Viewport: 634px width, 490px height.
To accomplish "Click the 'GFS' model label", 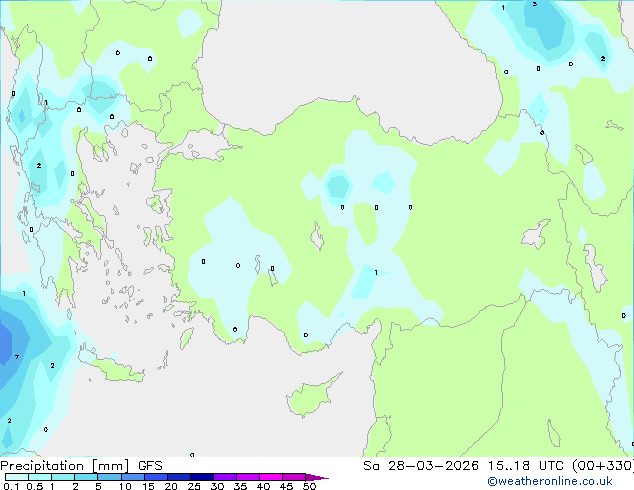I will coord(150,466).
